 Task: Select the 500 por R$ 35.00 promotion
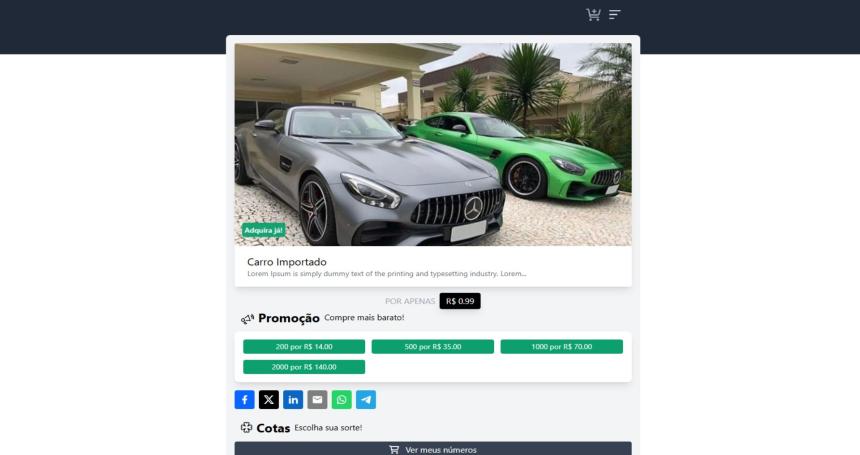433,346
